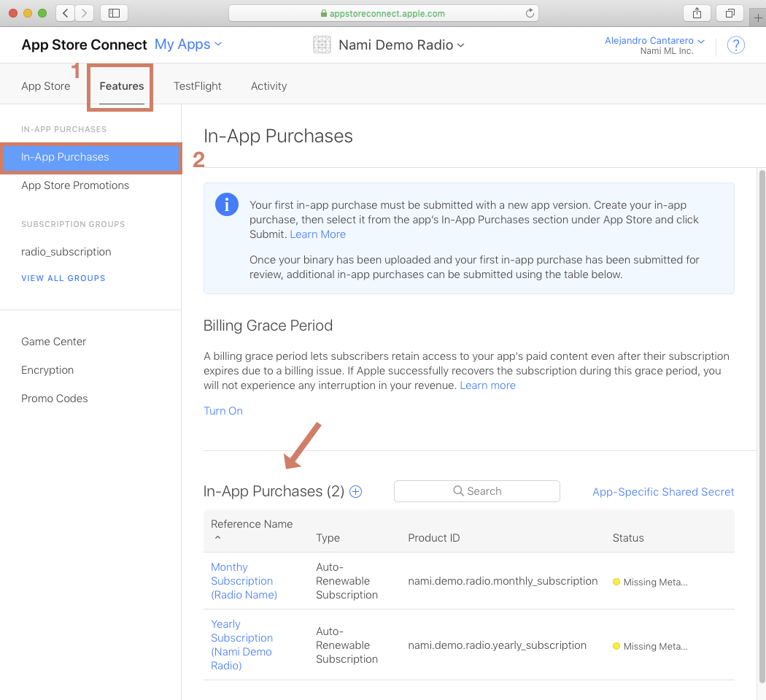Open Game Center in sidebar
Viewport: 766px width, 700px height.
coord(54,342)
